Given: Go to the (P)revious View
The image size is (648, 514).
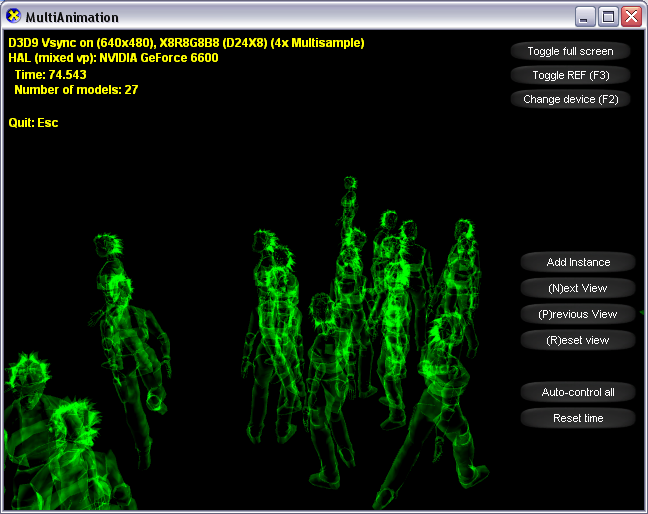Looking at the screenshot, I should click(x=578, y=314).
